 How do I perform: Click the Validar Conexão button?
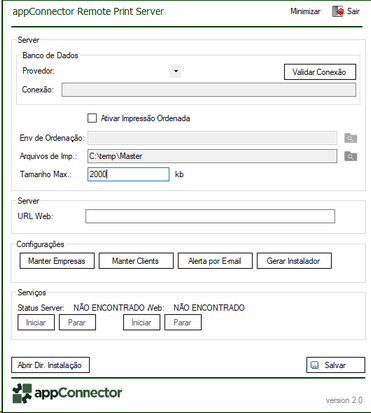point(320,72)
